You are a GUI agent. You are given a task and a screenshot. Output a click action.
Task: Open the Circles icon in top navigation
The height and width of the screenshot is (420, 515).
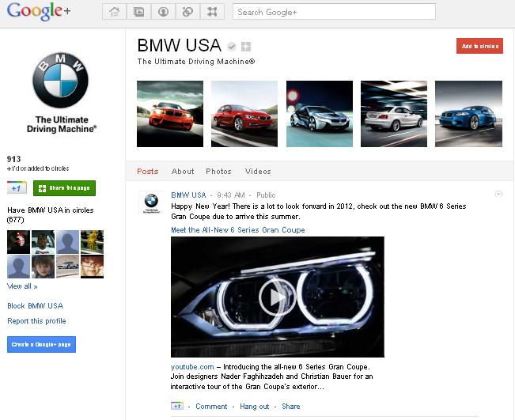(187, 12)
